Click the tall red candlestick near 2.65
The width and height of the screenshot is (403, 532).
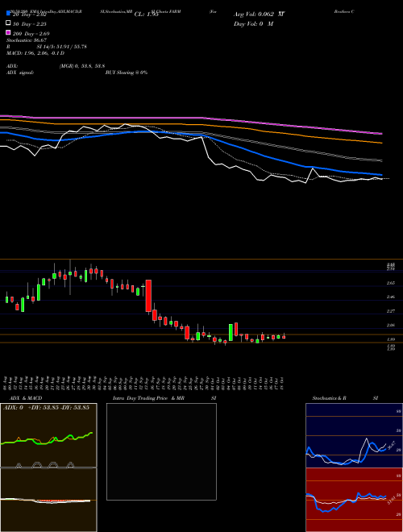tap(148, 296)
